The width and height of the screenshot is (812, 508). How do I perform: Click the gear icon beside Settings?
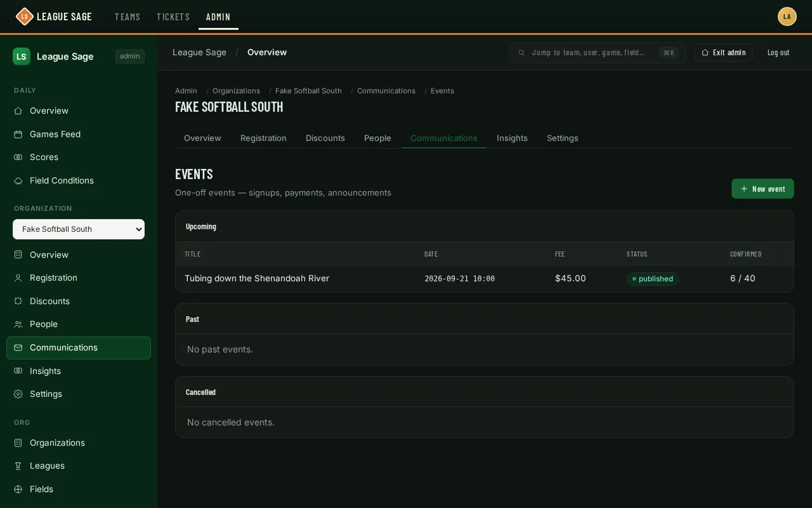[x=18, y=394]
